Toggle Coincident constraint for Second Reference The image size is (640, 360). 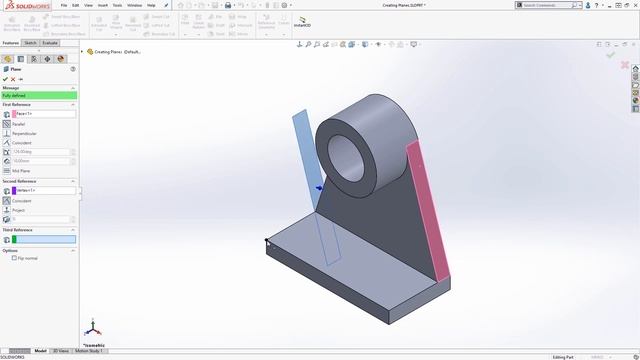pos(7,200)
